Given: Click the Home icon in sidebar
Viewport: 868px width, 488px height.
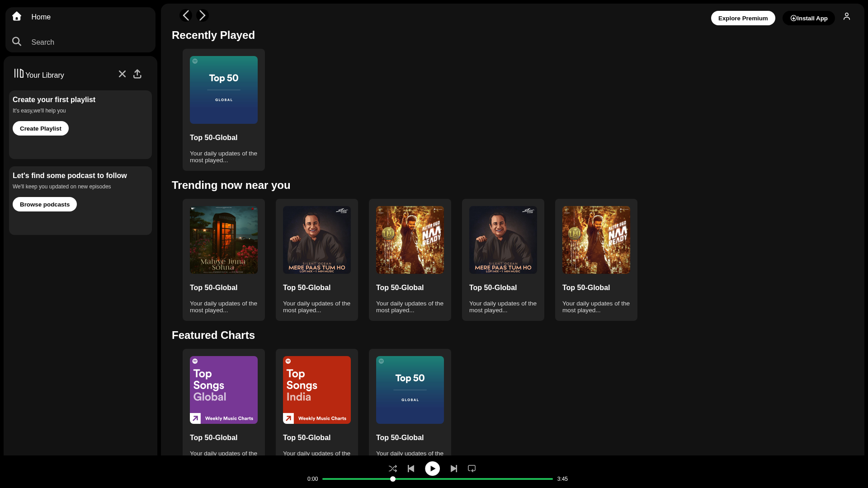Looking at the screenshot, I should [17, 16].
